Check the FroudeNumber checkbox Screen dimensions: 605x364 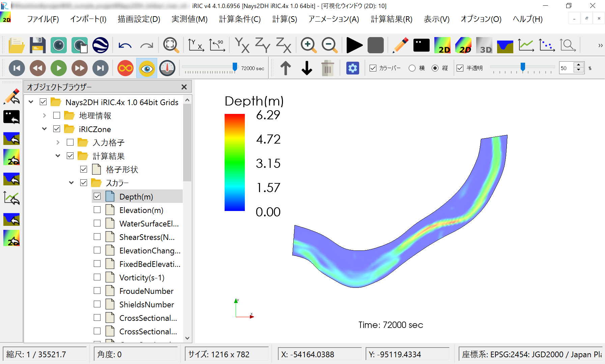[97, 291]
